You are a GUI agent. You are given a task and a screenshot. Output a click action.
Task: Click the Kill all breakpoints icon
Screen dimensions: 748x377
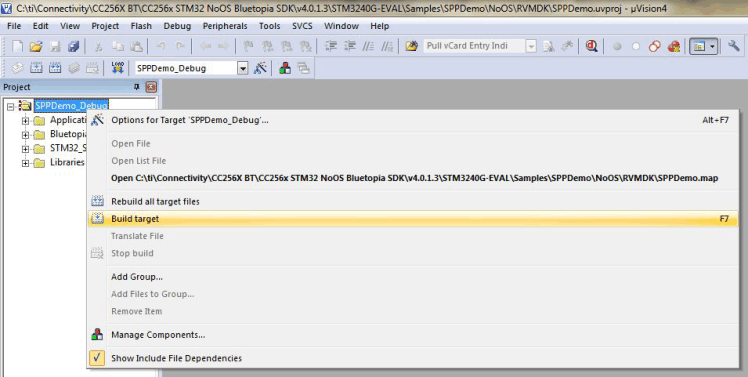point(674,46)
